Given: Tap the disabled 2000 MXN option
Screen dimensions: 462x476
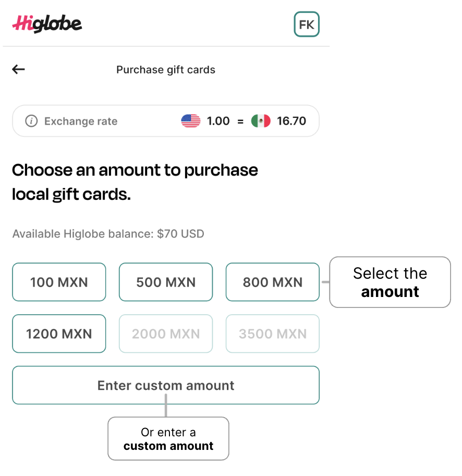Looking at the screenshot, I should tap(166, 334).
